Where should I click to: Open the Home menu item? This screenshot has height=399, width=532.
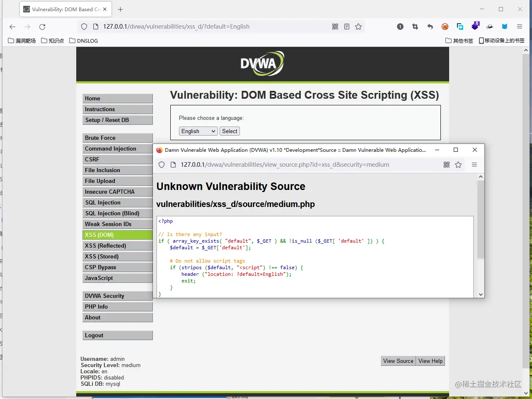point(118,98)
